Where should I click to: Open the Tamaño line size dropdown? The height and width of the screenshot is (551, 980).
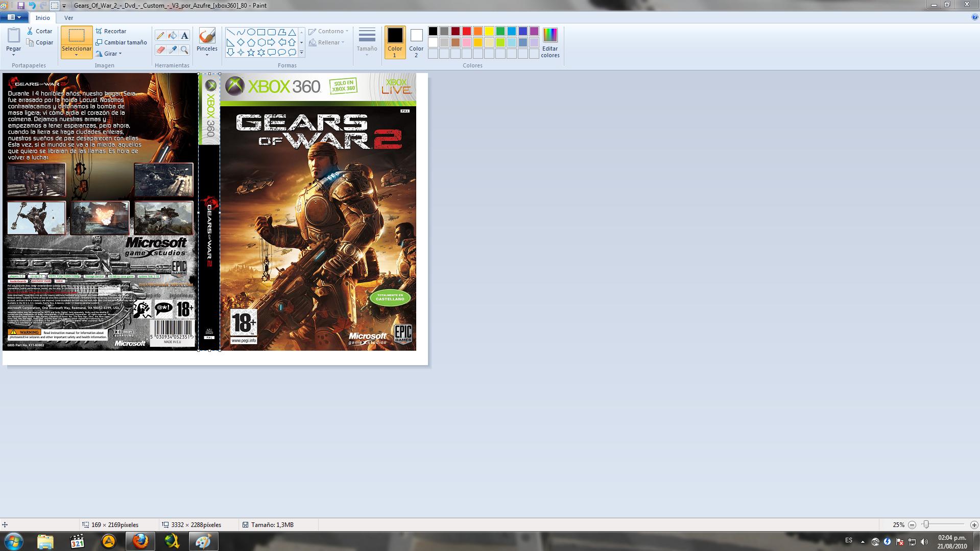pos(367,42)
